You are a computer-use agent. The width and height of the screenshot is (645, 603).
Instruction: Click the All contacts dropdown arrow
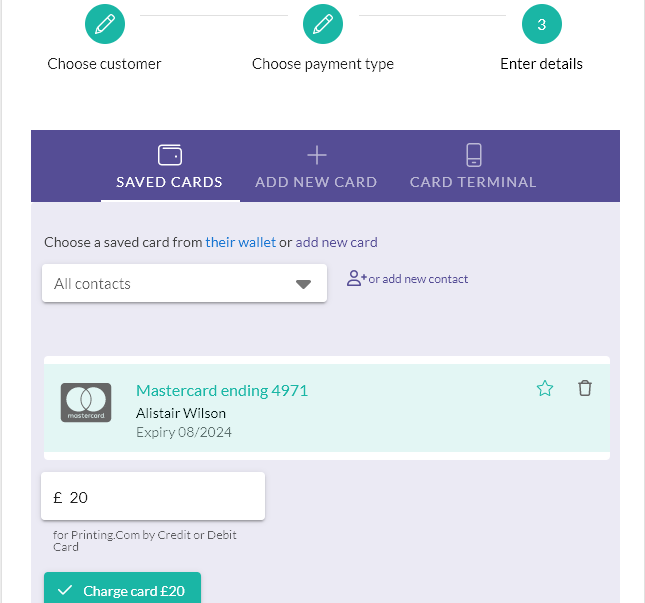click(x=303, y=284)
